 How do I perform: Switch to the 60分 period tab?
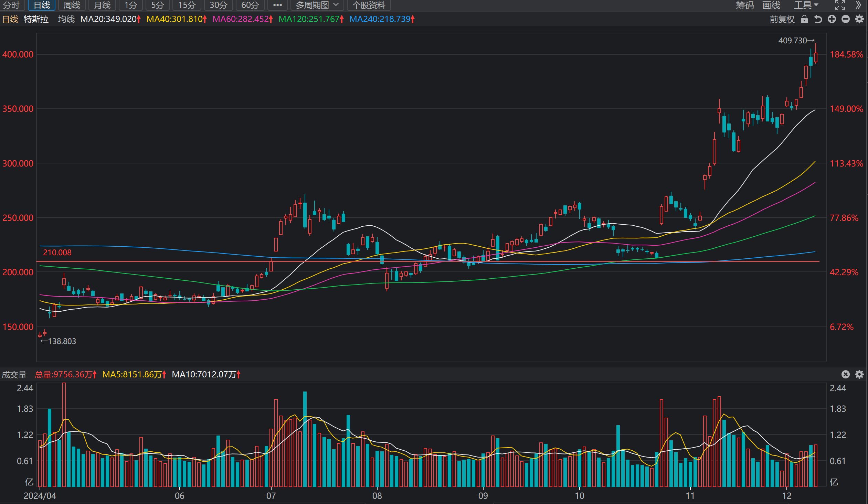click(x=250, y=5)
